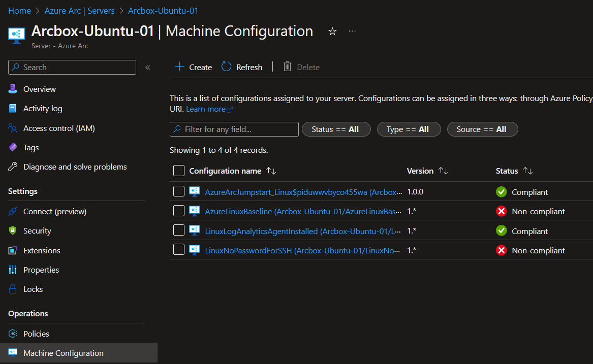Check the AzureLinuxBaseline row checkbox

coord(178,211)
